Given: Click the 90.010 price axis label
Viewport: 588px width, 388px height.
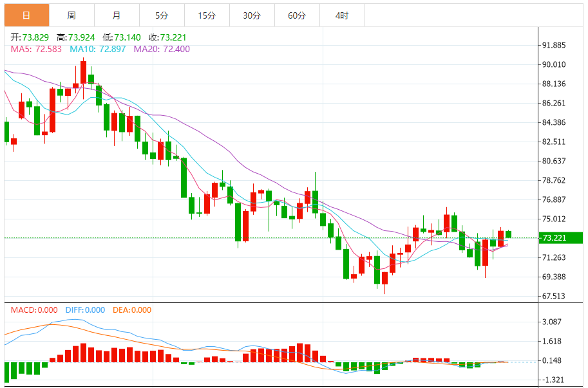Looking at the screenshot, I should tap(554, 64).
